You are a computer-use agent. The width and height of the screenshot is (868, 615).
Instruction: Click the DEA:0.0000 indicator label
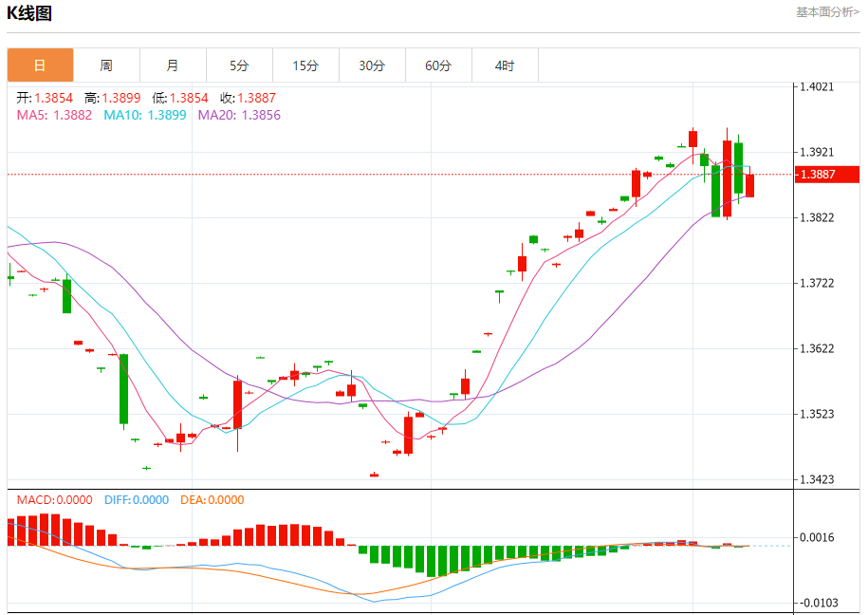(x=212, y=500)
